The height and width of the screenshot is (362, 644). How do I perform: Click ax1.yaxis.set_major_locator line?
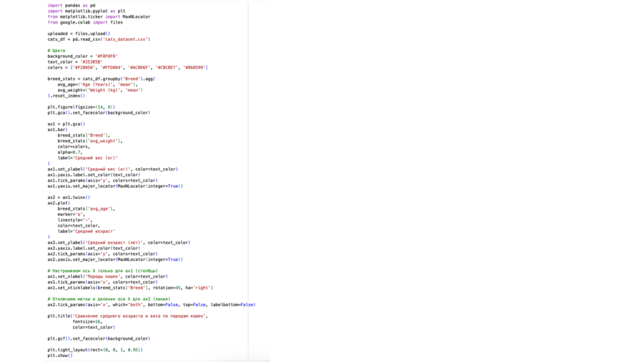tap(115, 186)
